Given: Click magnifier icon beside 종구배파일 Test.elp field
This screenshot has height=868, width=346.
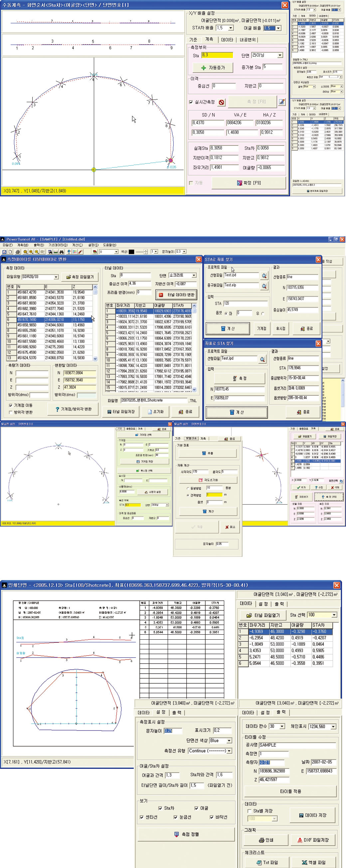Looking at the screenshot, I should (x=264, y=286).
